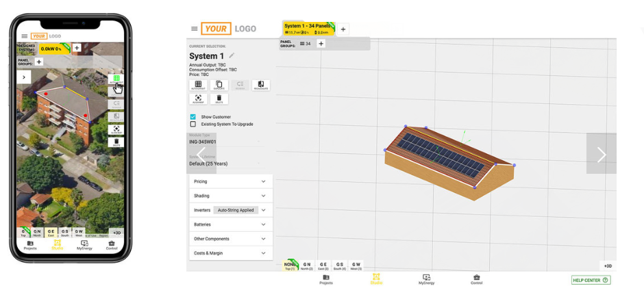Open System Lifetime dropdown Default (25 Years)
This screenshot has width=644, height=299.
click(225, 164)
